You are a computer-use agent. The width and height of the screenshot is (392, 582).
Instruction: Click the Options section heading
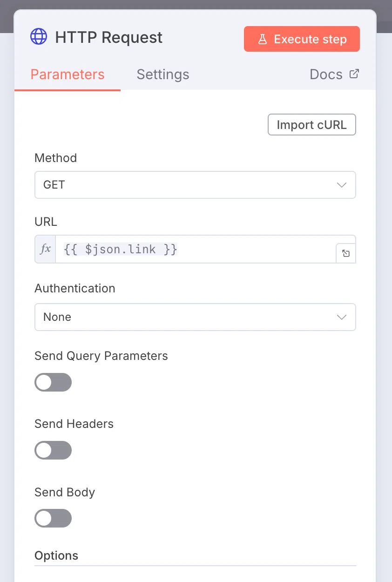(56, 555)
